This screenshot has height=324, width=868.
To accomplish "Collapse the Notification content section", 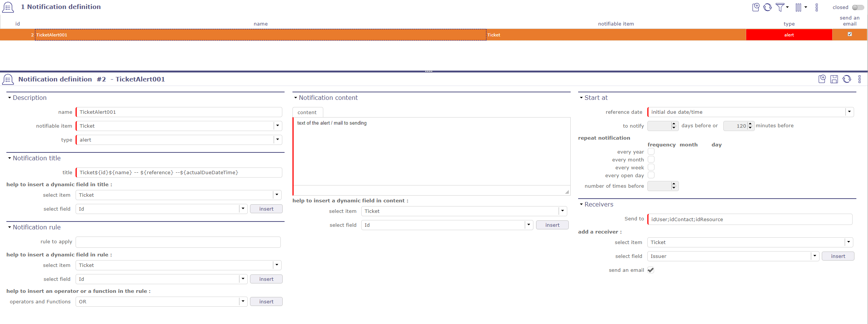I will coord(296,98).
